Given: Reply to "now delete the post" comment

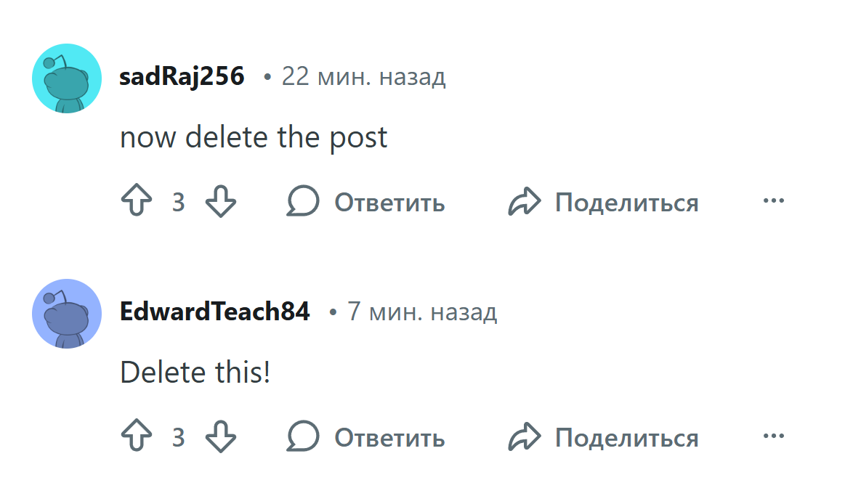Looking at the screenshot, I should click(x=389, y=202).
